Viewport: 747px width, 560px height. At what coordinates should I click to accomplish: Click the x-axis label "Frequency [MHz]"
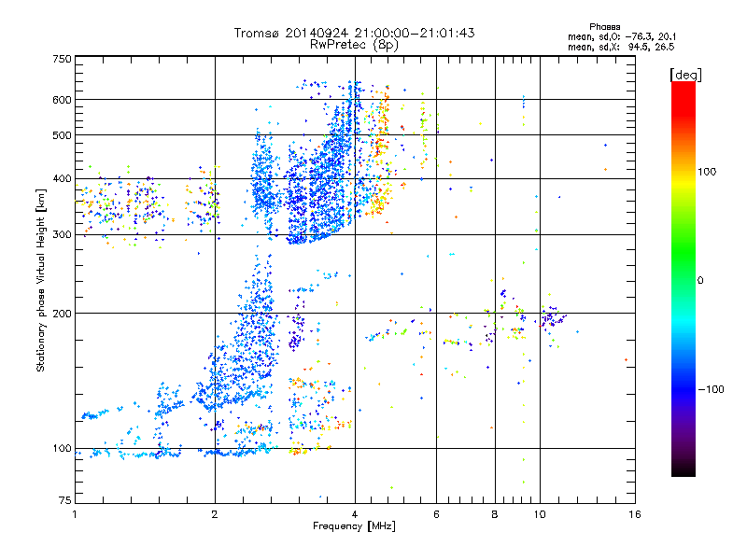(x=354, y=526)
